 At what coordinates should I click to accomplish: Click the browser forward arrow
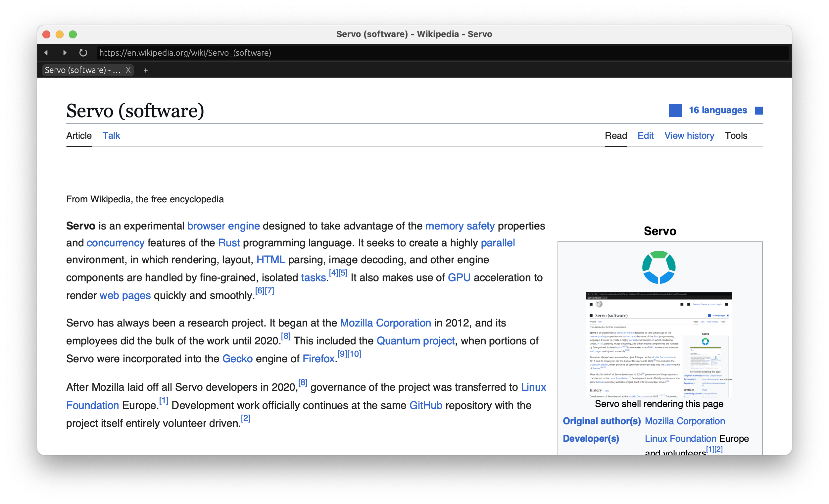65,53
